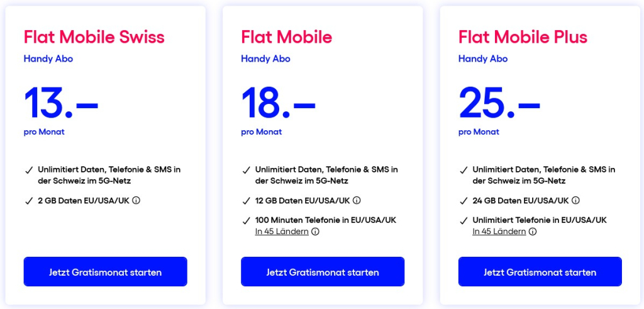Start free month for Flat Mobile Plus

[x=540, y=272]
